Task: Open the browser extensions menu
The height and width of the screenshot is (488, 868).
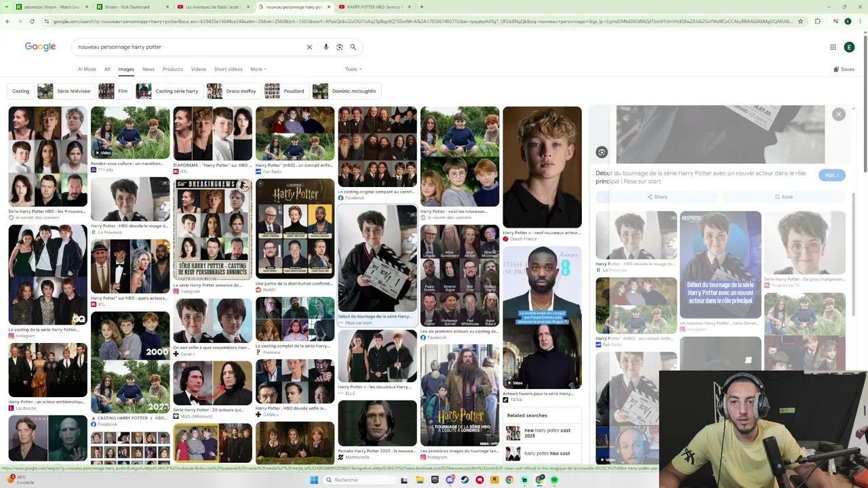Action: click(817, 21)
